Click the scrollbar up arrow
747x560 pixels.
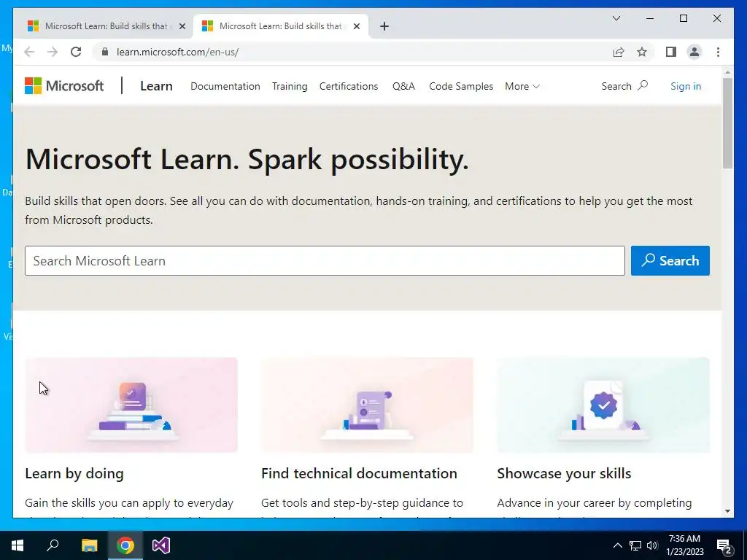pyautogui.click(x=727, y=72)
